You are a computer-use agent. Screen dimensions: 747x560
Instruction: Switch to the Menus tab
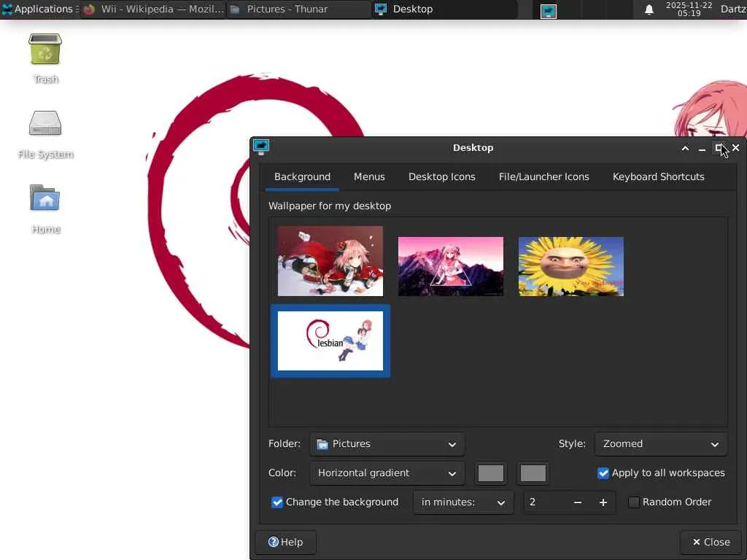coord(369,176)
